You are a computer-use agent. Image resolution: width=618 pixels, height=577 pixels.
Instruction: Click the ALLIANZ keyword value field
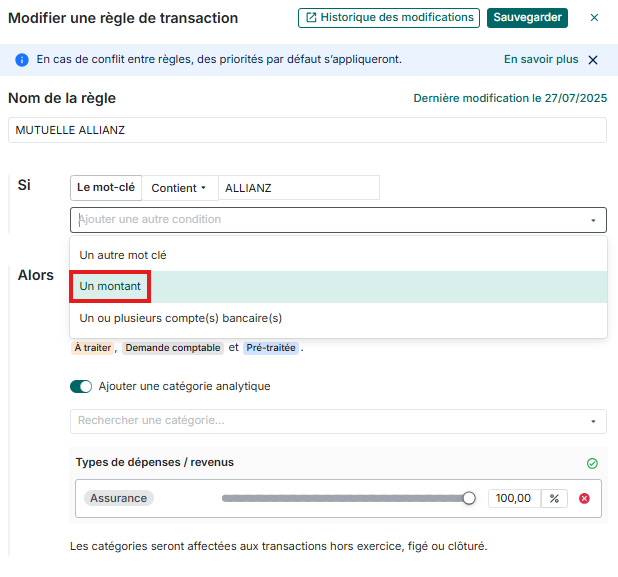(298, 188)
